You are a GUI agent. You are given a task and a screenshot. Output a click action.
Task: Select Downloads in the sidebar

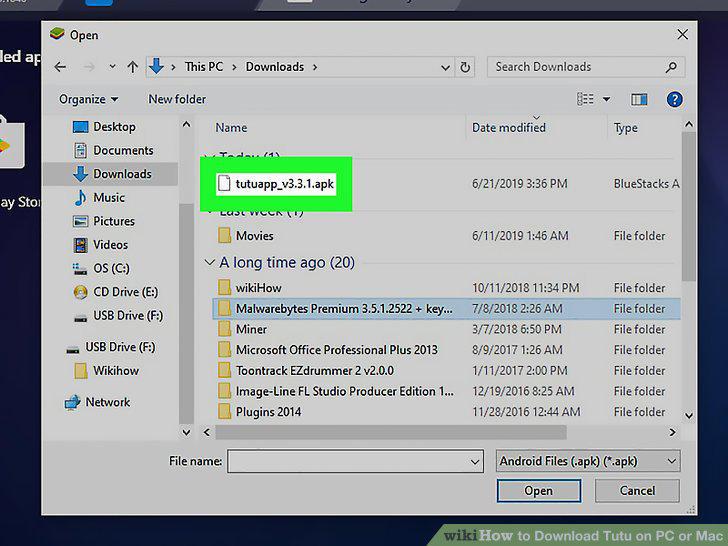click(111, 174)
